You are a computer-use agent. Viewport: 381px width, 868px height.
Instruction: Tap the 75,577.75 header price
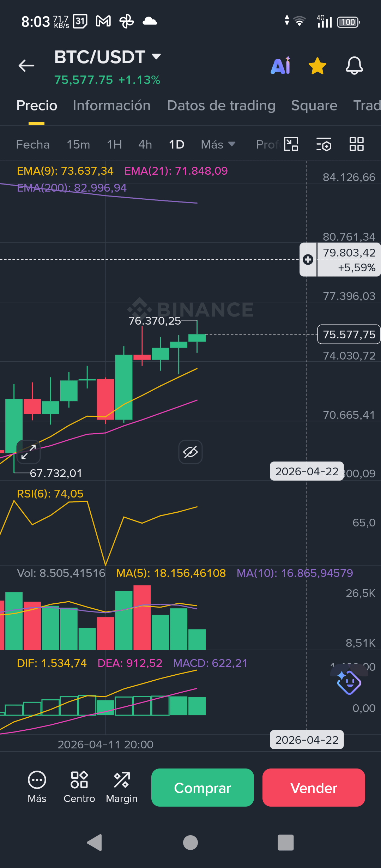pyautogui.click(x=84, y=80)
